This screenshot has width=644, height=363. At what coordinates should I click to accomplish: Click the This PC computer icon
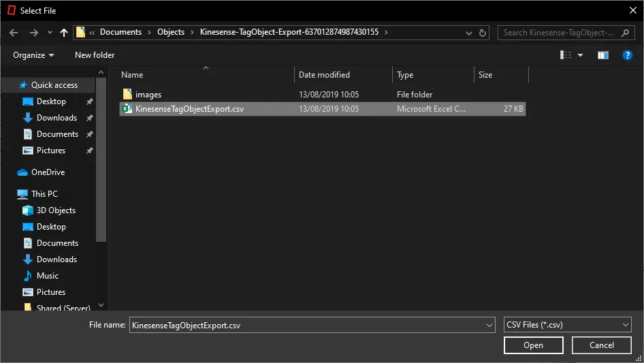point(22,194)
